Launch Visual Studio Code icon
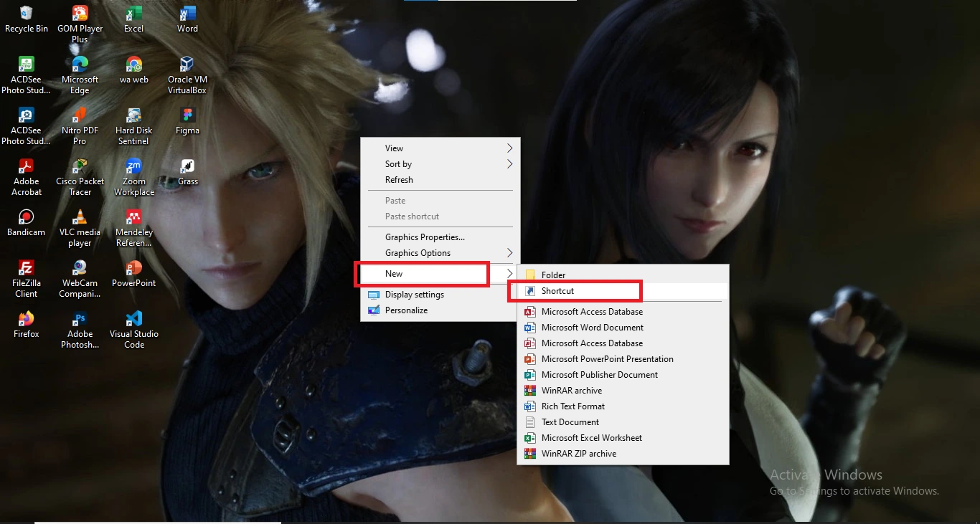Image resolution: width=980 pixels, height=524 pixels. [x=133, y=330]
